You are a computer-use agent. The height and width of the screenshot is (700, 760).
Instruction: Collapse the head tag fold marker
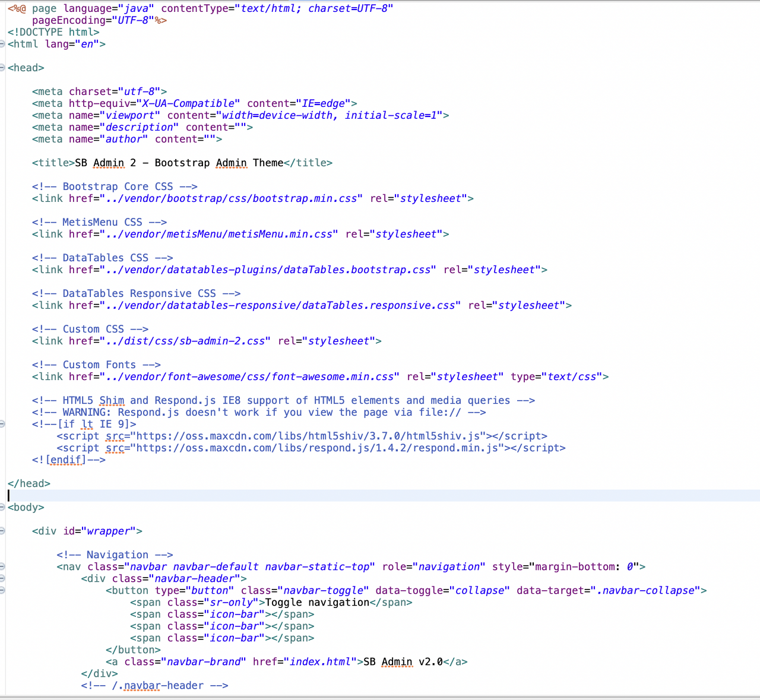(2, 68)
